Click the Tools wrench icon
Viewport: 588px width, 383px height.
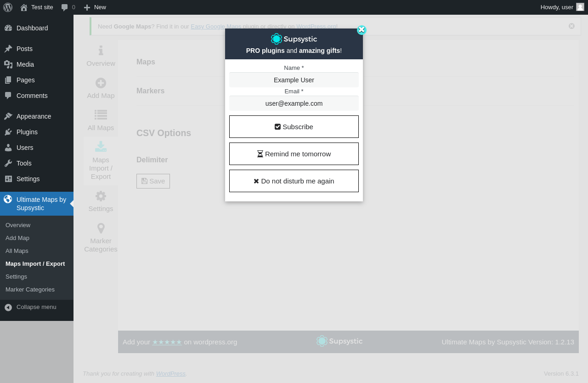pyautogui.click(x=8, y=163)
